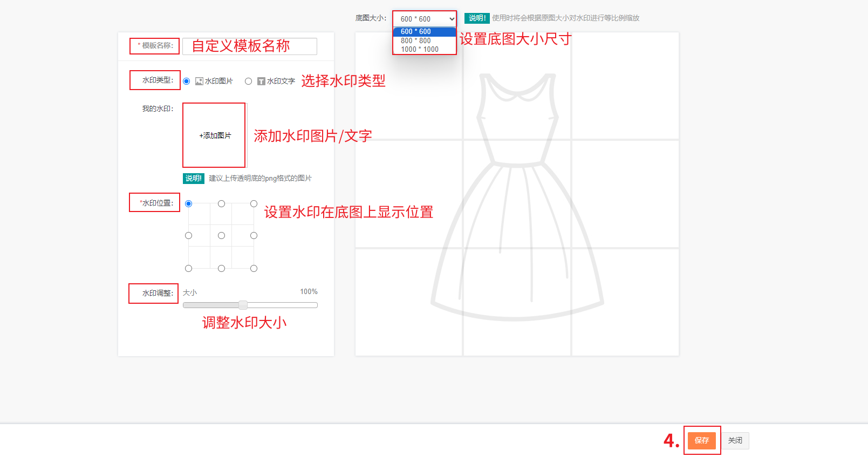The width and height of the screenshot is (868, 457).
Task: Click the 说明! badge beside size dropdown
Action: [477, 18]
